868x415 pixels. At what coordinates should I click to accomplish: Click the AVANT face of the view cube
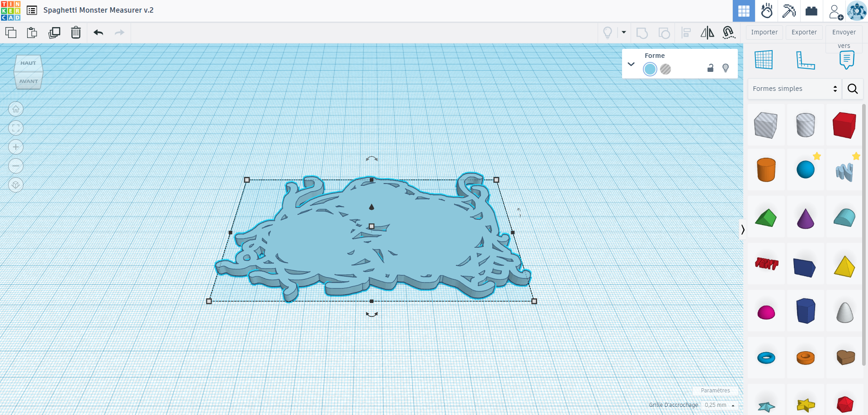[28, 81]
